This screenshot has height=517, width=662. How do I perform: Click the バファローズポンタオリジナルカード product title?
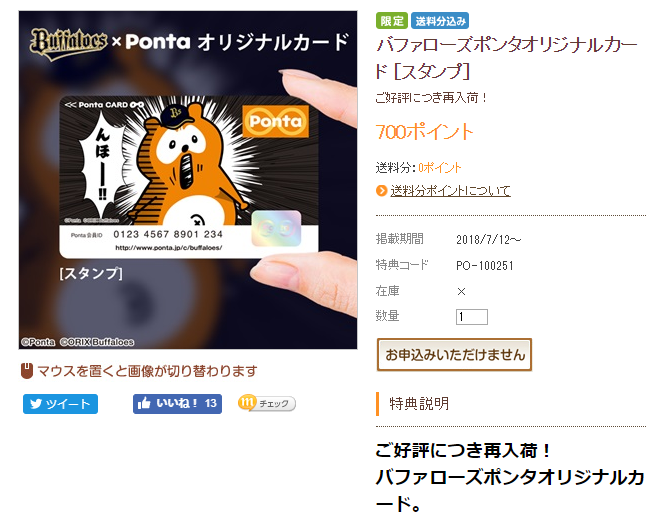507,57
